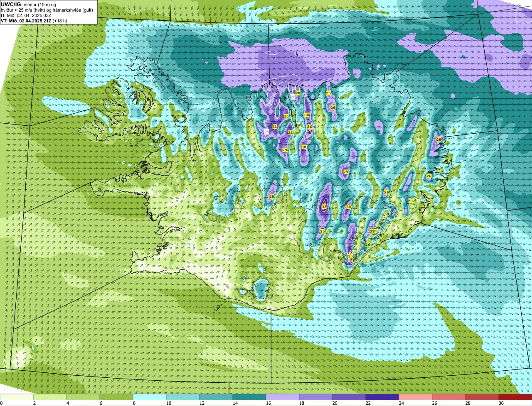Image resolution: width=532 pixels, height=406 pixels.
Task: Click the "2" tick label on the legend
Action: tap(34, 403)
